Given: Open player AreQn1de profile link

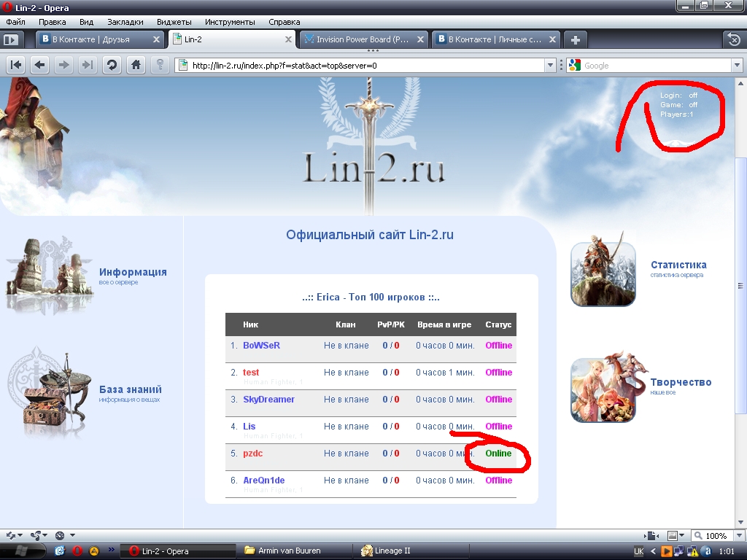Looking at the screenshot, I should (x=264, y=481).
